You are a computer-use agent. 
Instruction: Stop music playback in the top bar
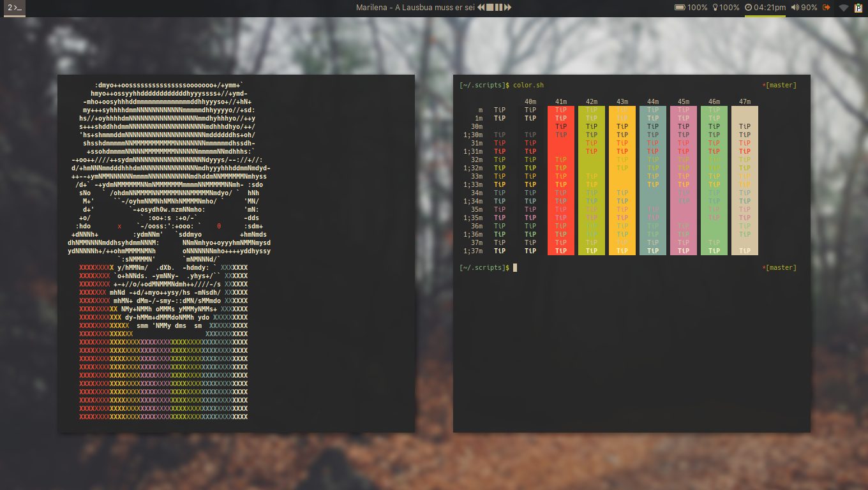pyautogui.click(x=490, y=8)
